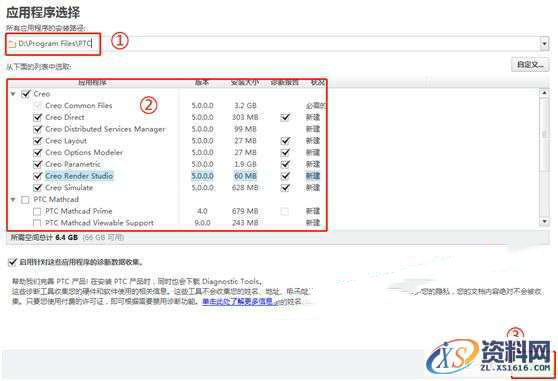Select the Creo Parametric label
This screenshot has height=381, width=558.
click(x=73, y=164)
